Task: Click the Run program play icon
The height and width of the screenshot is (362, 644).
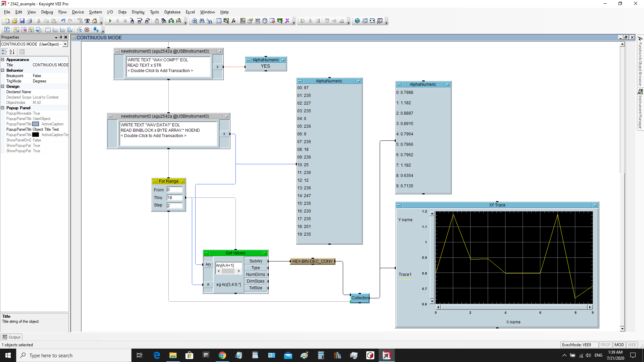Action: click(x=110, y=21)
